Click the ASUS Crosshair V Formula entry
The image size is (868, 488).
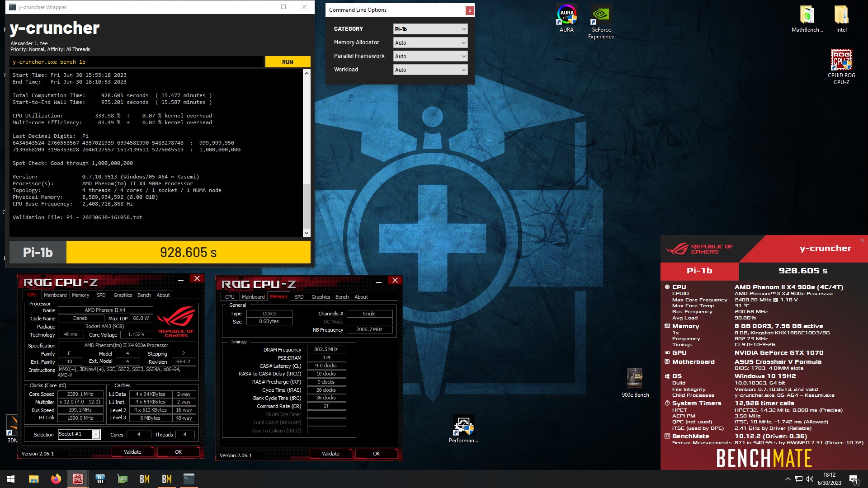coord(778,362)
